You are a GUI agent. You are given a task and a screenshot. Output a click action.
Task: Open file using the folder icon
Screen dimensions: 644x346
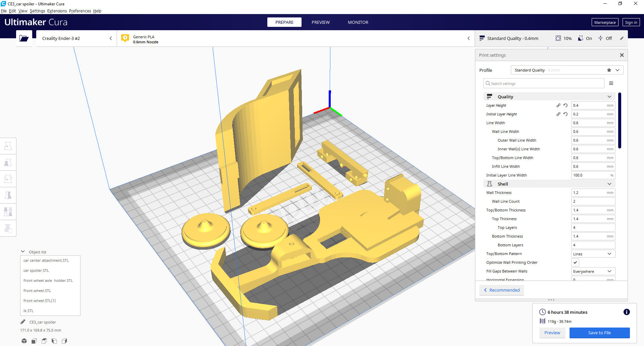point(24,38)
